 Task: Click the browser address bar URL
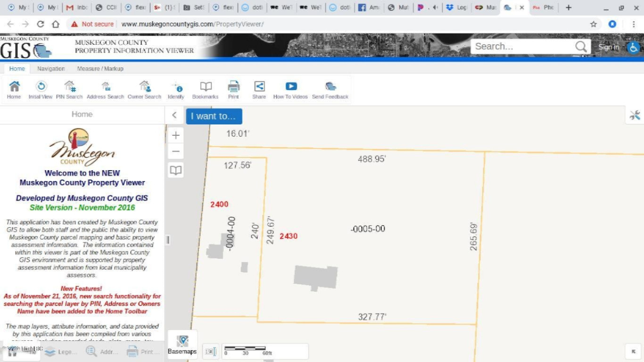(192, 24)
